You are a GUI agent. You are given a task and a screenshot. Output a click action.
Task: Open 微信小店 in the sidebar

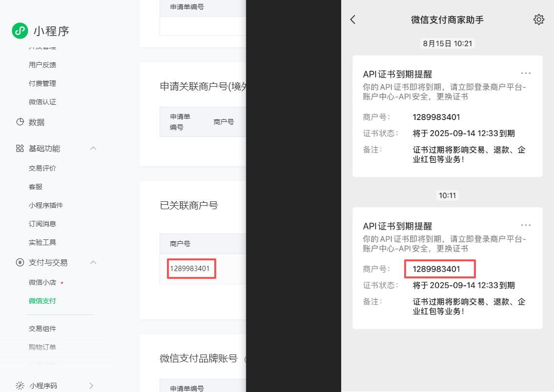[42, 282]
